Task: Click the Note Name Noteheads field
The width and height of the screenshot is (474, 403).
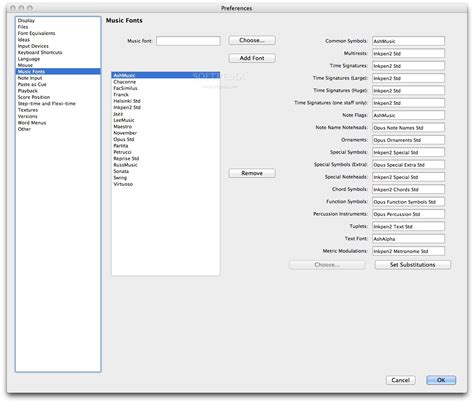Action: [408, 127]
